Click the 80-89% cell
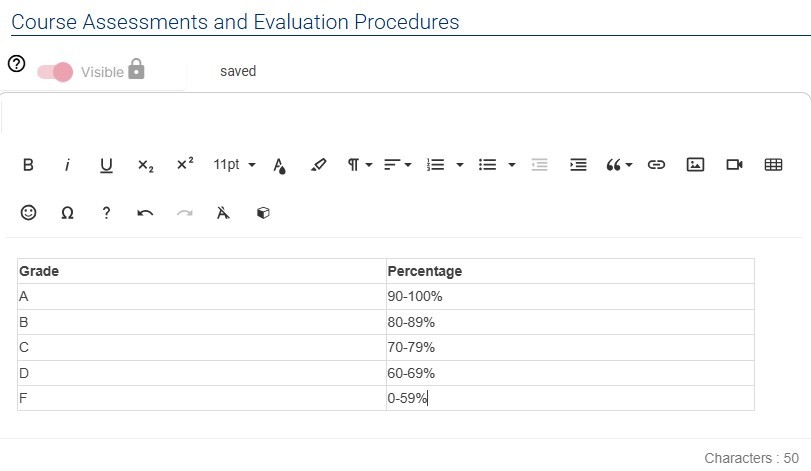 570,322
